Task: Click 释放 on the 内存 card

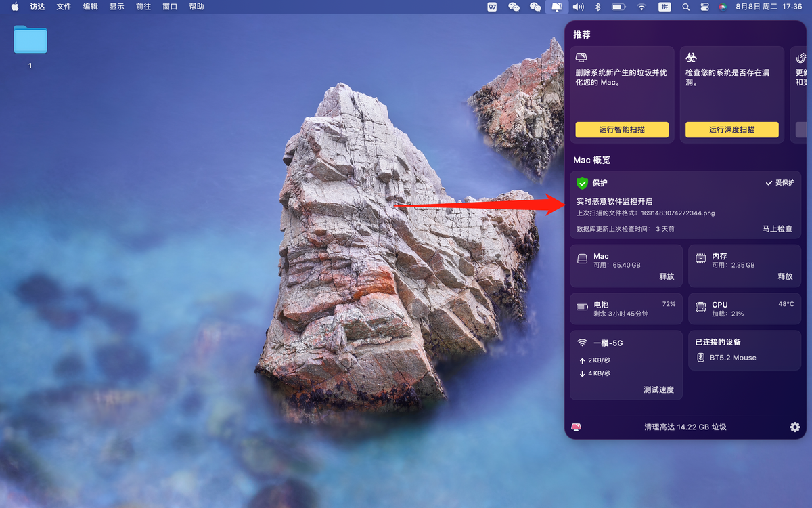Action: point(785,276)
